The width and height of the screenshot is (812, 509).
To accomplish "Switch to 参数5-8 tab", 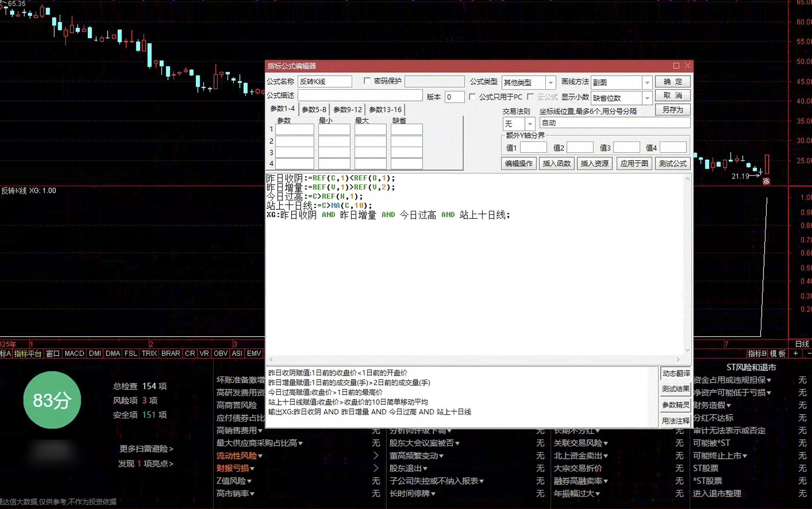I will click(314, 110).
